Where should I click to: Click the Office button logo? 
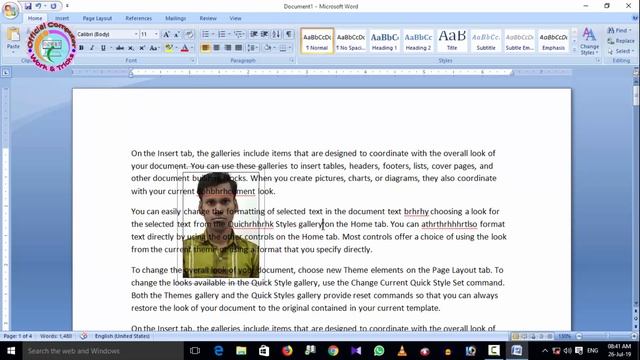point(11,11)
